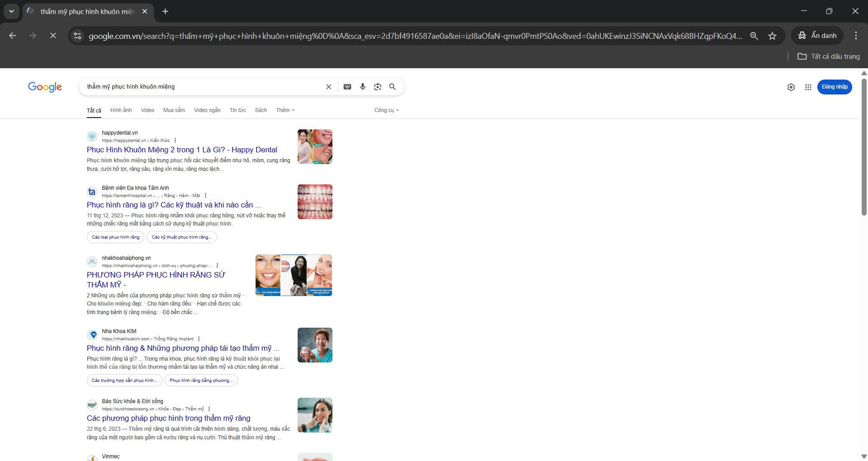Go back to the previous page

point(13,36)
